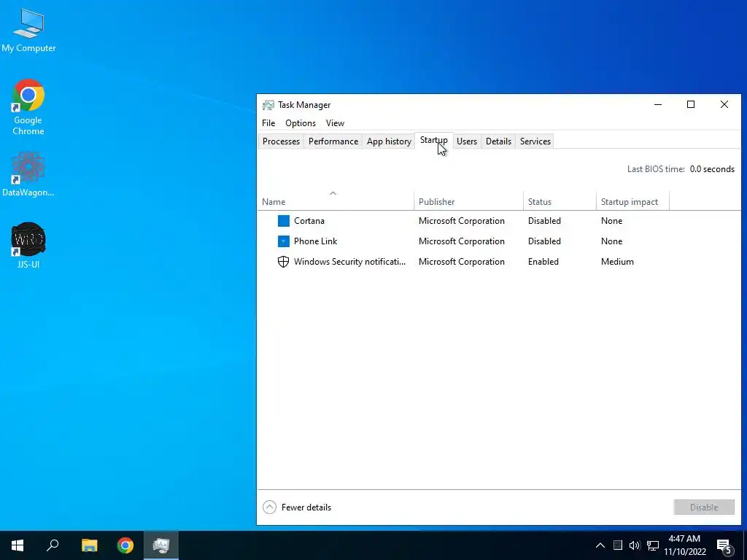
Task: Minimize the Task Manager window
Action: 658,105
